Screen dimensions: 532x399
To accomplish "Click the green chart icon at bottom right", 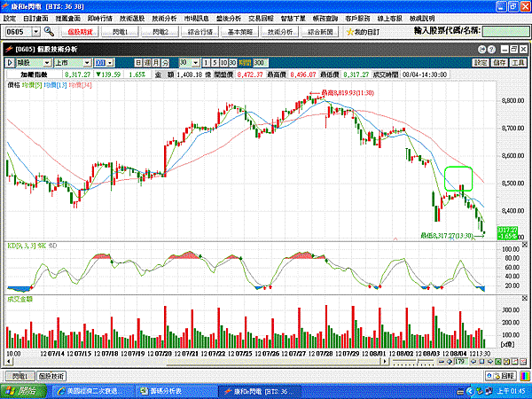I will pos(498,362).
